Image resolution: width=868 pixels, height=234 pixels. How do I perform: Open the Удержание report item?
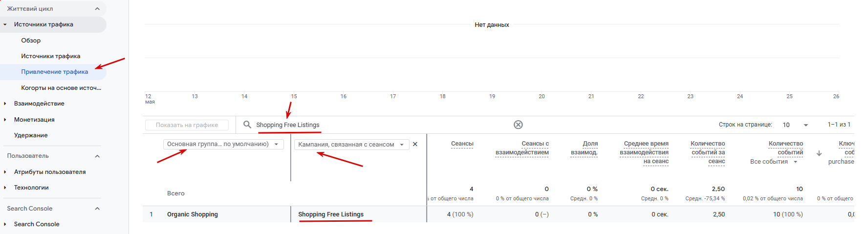[x=31, y=135]
